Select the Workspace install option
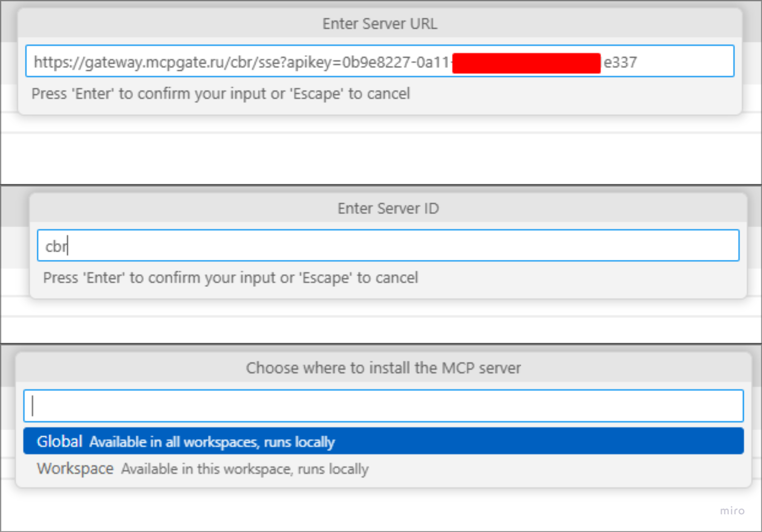 click(x=383, y=468)
